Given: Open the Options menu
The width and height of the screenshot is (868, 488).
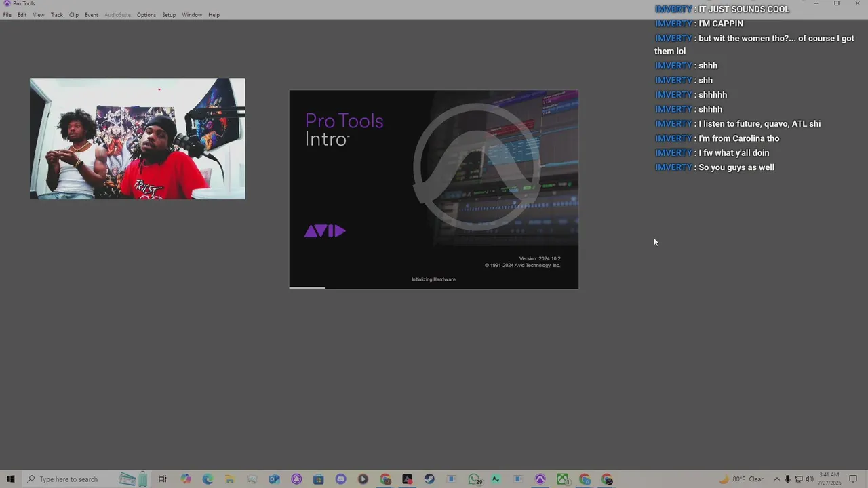Looking at the screenshot, I should click(146, 15).
